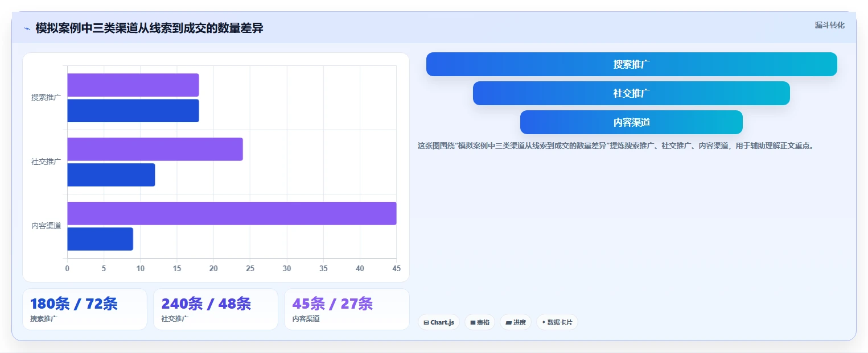
Task: Click the purple bar in the 社交推广 row
Action: (155, 149)
